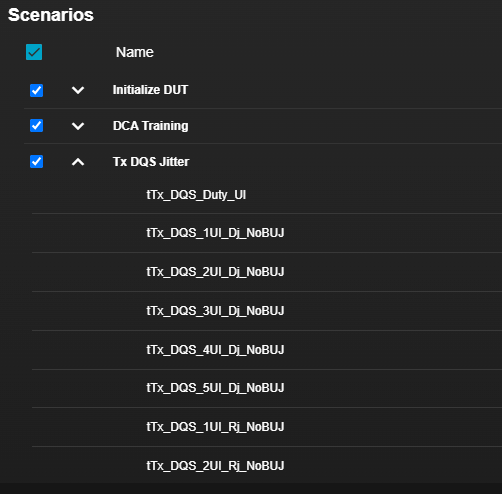Select the Tx DQS Jitter scenario name
Image resolution: width=502 pixels, height=494 pixels.
[151, 162]
